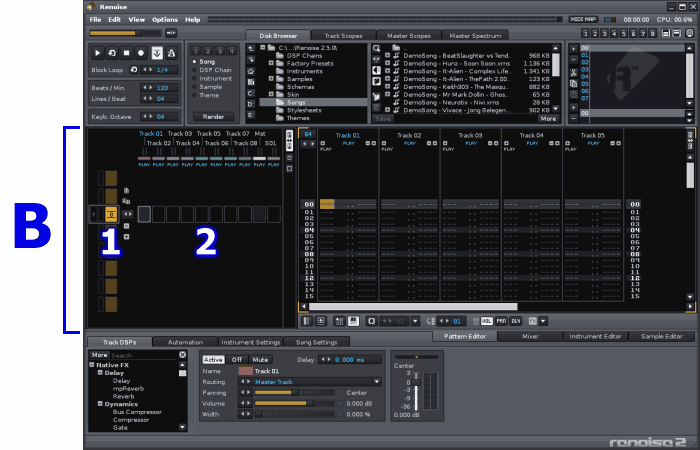The height and width of the screenshot is (450, 700).
Task: Enable Block Loop toggle icon
Action: coord(133,70)
